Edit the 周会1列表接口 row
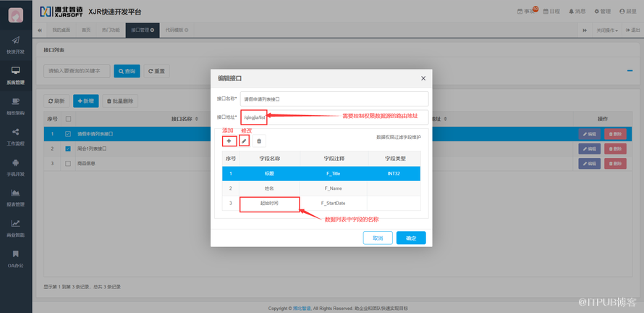 point(590,149)
